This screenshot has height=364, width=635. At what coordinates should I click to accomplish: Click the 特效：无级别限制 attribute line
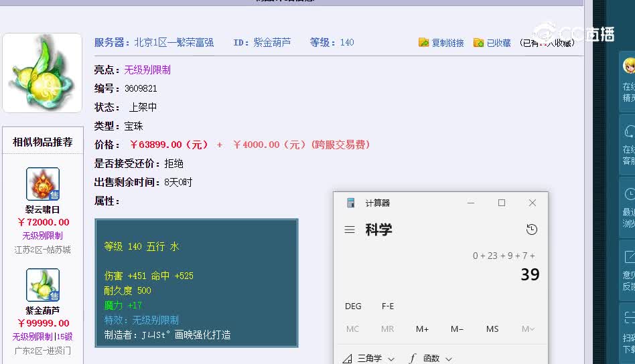point(141,321)
